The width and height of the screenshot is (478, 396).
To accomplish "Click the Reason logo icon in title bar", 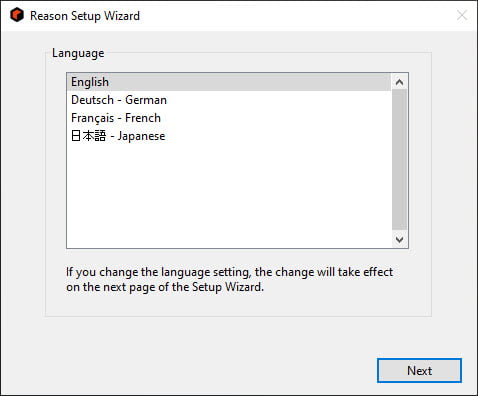I will tap(17, 15).
